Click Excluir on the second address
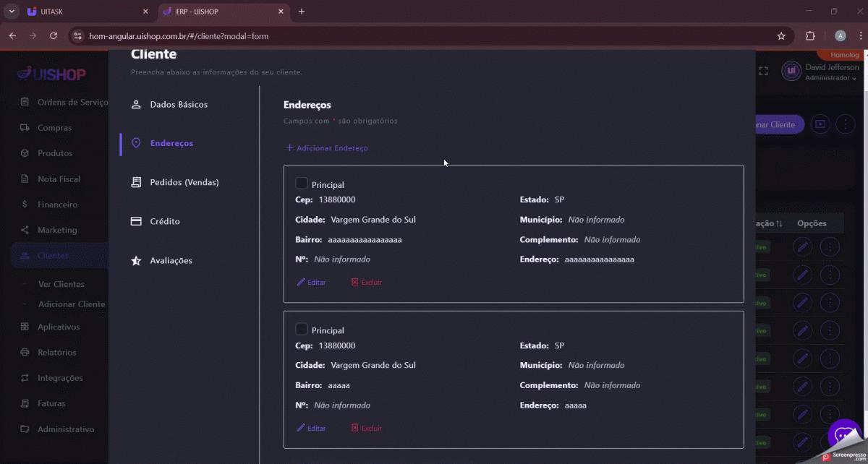Viewport: 868px width, 464px height. click(x=366, y=428)
